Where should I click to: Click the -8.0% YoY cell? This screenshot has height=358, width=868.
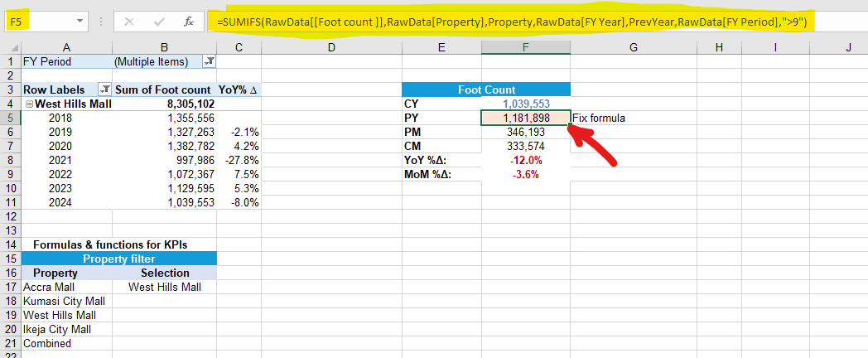coord(239,202)
